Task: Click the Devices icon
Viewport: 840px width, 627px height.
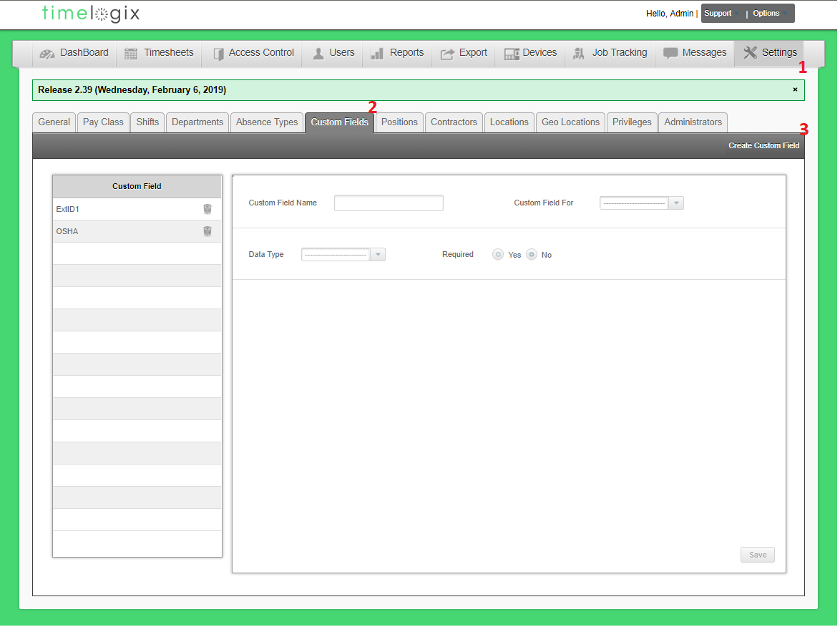Action: tap(512, 54)
